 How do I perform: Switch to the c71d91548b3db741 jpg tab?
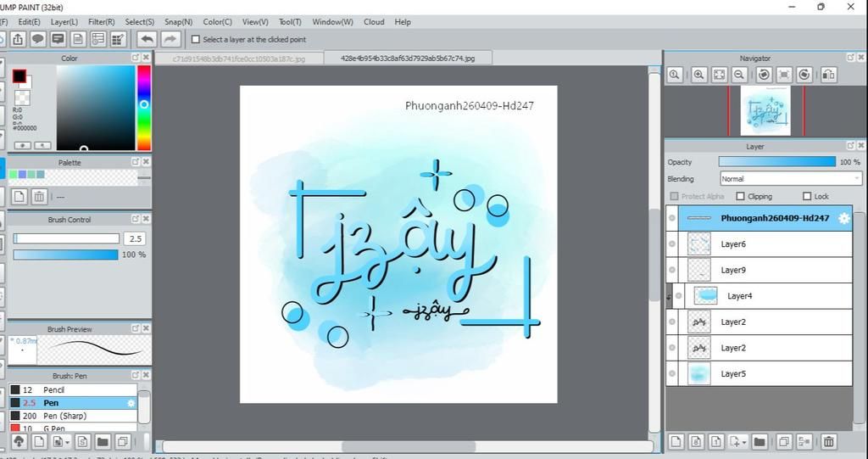tap(238, 59)
